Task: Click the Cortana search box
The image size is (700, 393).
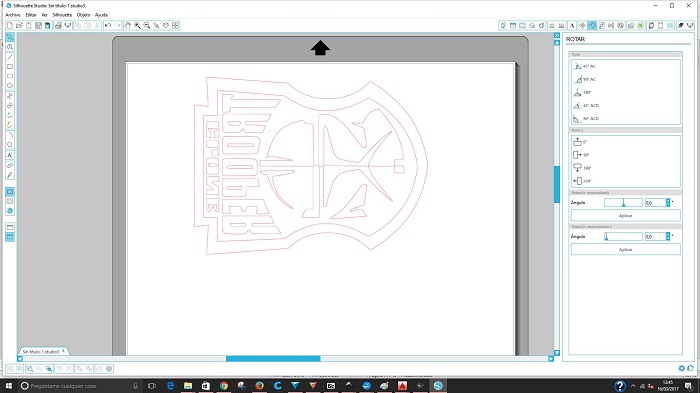Action: [80, 386]
